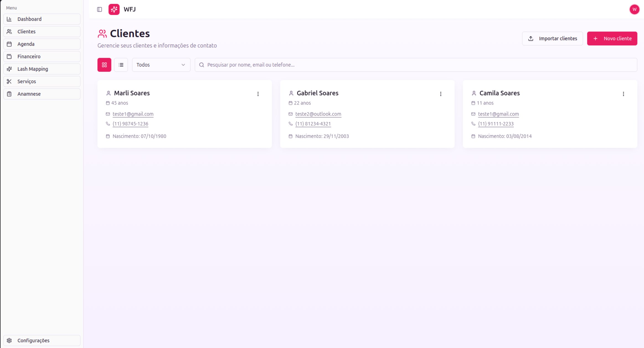Click the Gabriel Soares name

[x=318, y=93]
